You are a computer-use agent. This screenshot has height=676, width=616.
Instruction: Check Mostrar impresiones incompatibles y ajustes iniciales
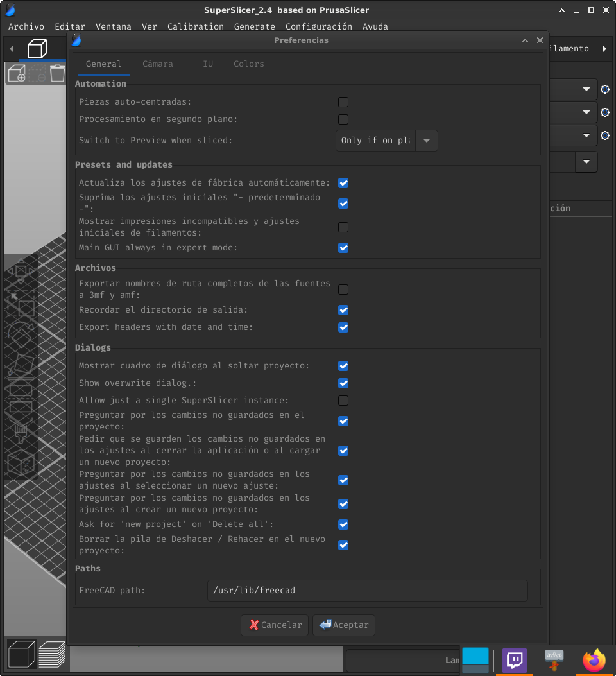(x=343, y=227)
